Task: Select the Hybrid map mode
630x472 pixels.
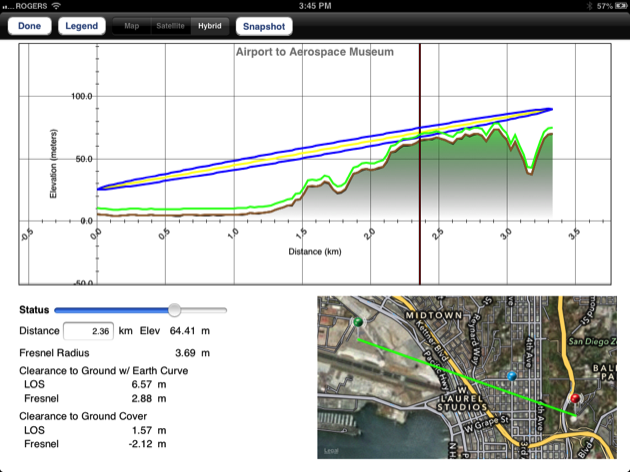Action: (210, 26)
